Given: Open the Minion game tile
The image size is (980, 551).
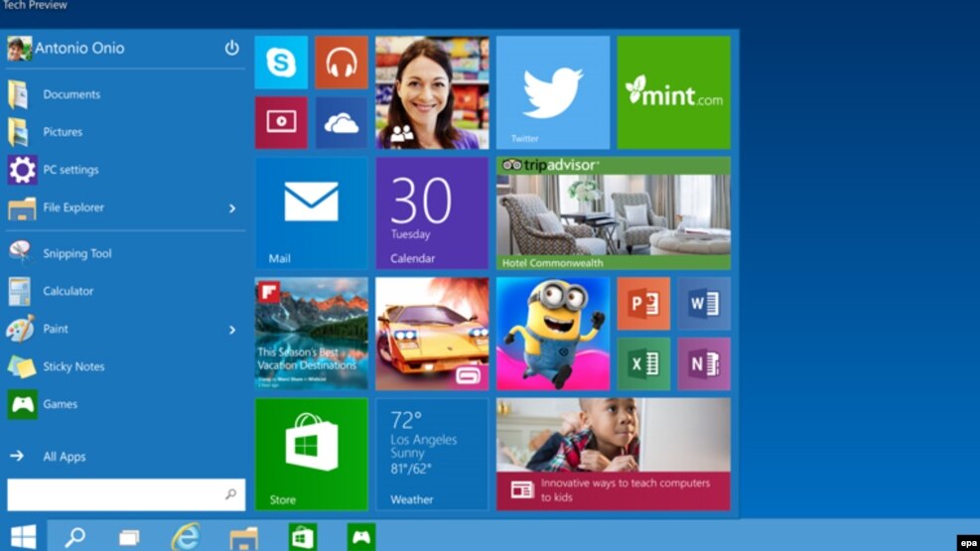Looking at the screenshot, I should tap(552, 334).
